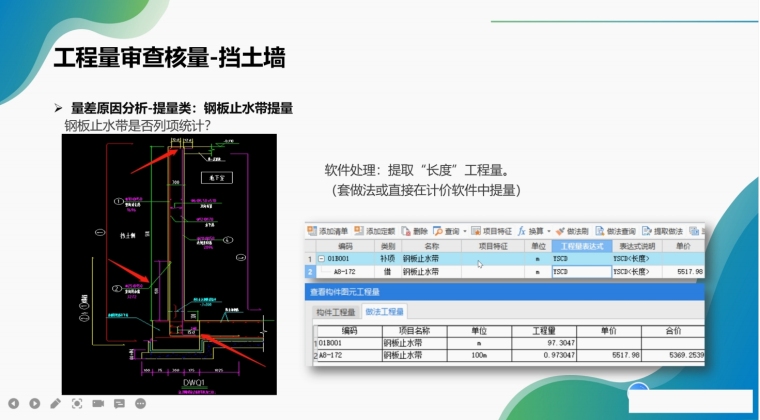Open 做法查询 tool
The image size is (760, 420).
tap(618, 230)
